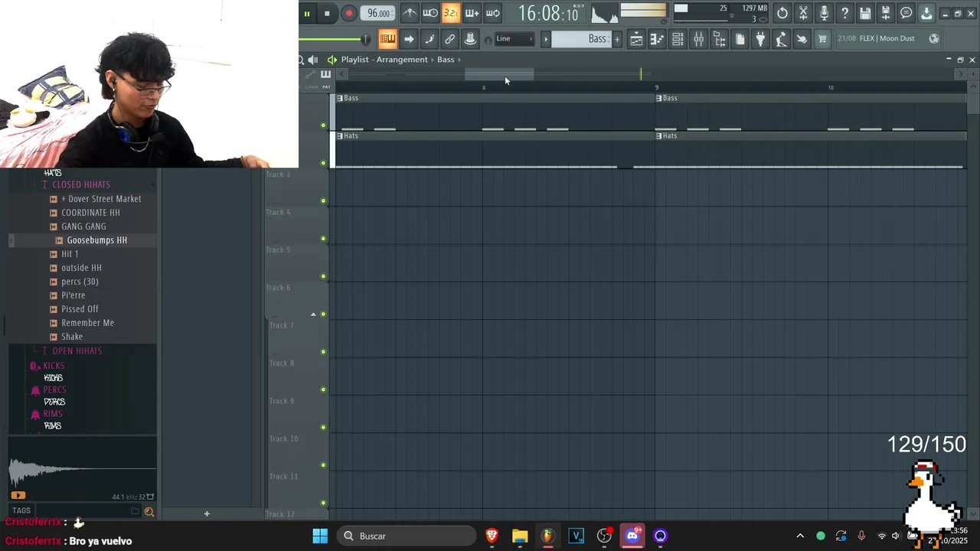Expand the PERCS folder
This screenshot has height=551, width=980.
pyautogui.click(x=54, y=390)
